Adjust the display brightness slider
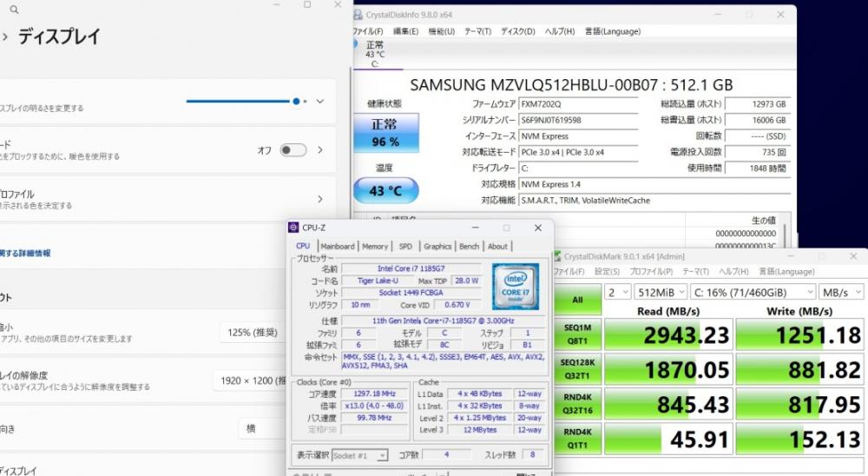The width and height of the screenshot is (868, 476). (x=247, y=102)
